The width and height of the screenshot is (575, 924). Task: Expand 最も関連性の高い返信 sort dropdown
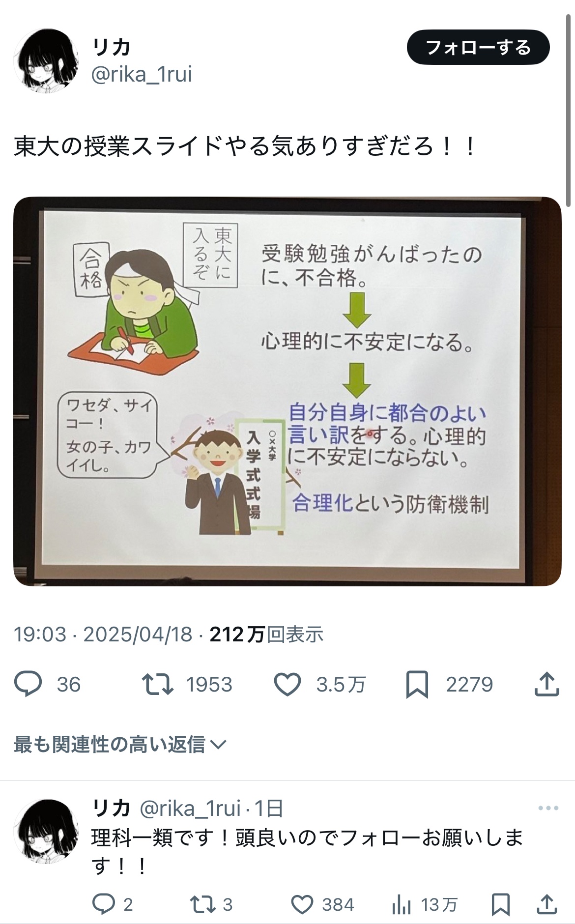pyautogui.click(x=120, y=744)
